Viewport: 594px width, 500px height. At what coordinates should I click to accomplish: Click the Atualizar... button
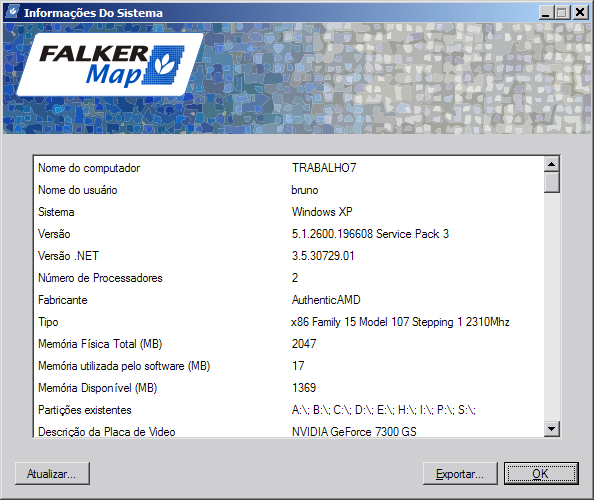click(x=52, y=473)
